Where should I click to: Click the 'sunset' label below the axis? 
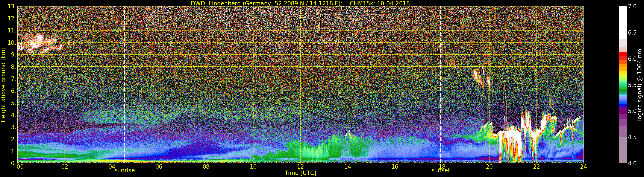coord(441,171)
